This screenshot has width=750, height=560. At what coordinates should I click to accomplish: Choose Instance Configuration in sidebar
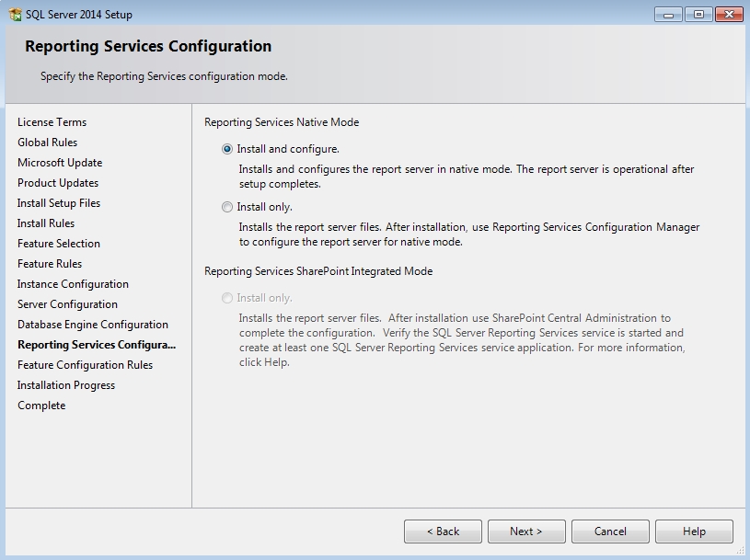pos(73,284)
